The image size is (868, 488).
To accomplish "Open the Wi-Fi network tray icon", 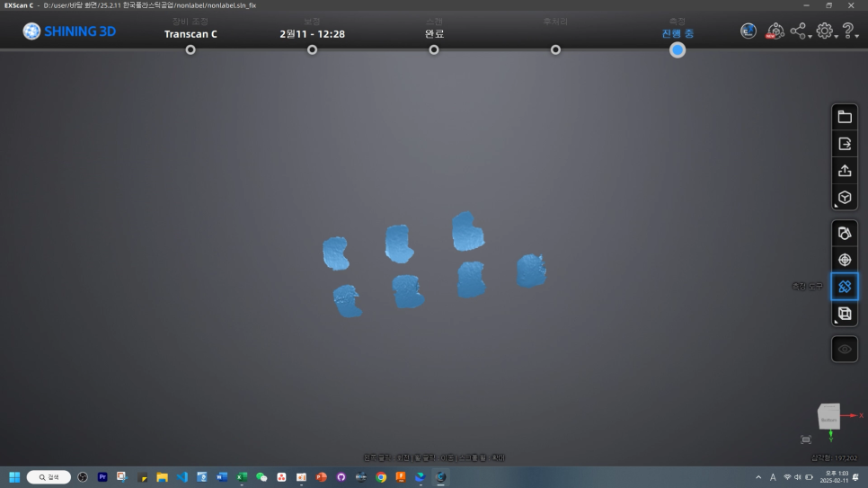I will click(x=787, y=477).
